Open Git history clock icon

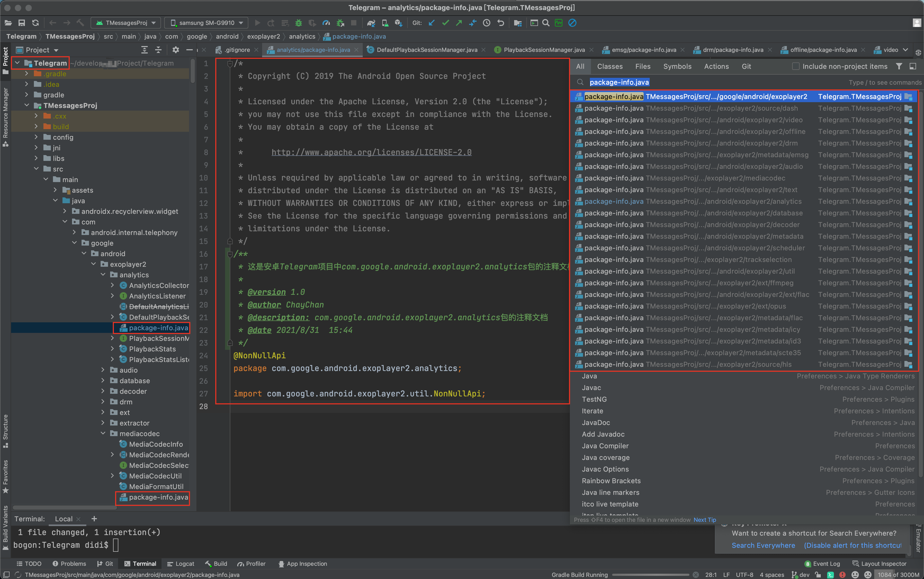tap(487, 23)
